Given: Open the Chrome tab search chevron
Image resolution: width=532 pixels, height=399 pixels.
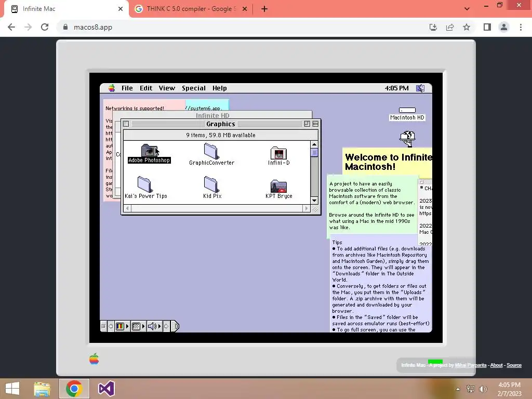Looking at the screenshot, I should tap(467, 9).
